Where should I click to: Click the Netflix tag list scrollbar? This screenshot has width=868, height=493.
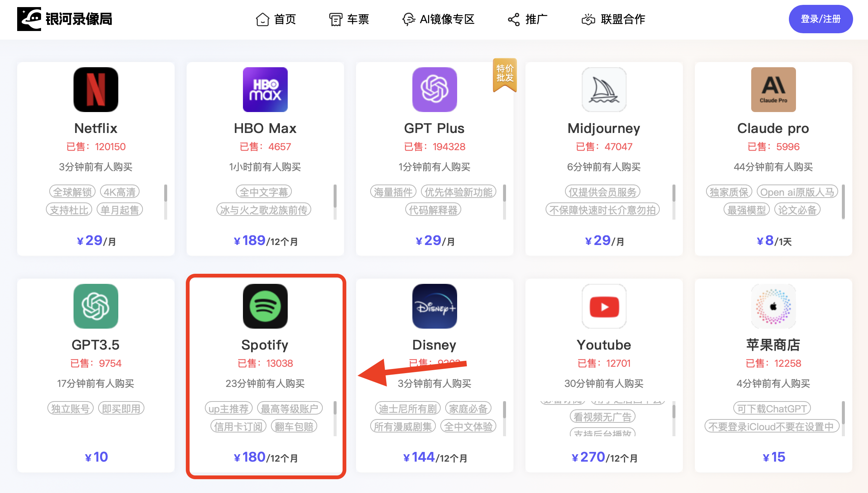pyautogui.click(x=166, y=202)
